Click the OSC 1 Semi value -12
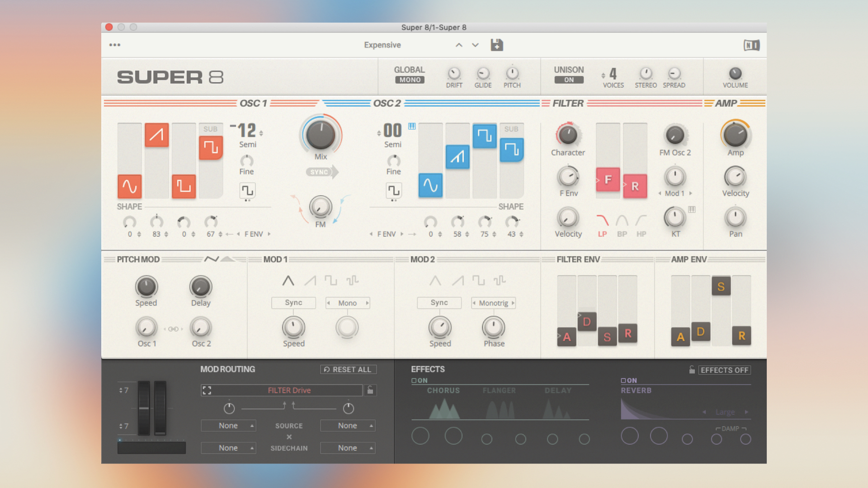Viewport: 868px width, 488px height. (244, 131)
